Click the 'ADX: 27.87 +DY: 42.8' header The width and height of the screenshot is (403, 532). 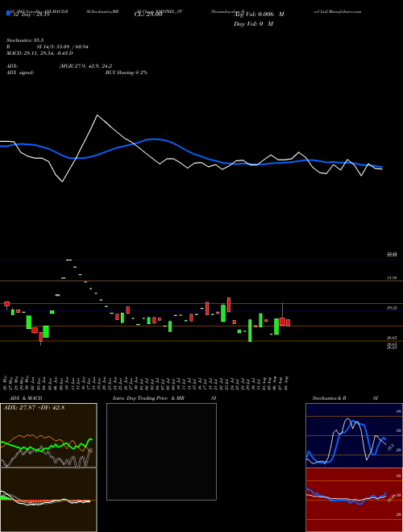[34, 408]
